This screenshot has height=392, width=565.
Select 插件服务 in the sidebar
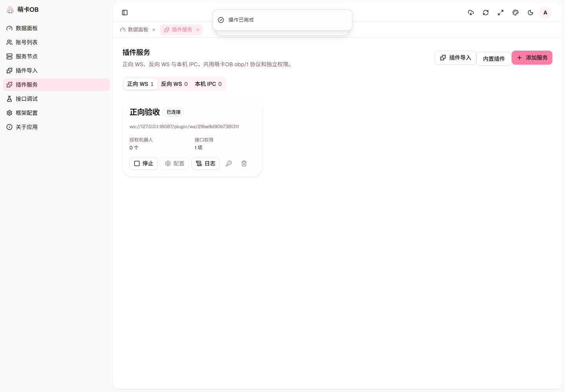click(x=56, y=85)
